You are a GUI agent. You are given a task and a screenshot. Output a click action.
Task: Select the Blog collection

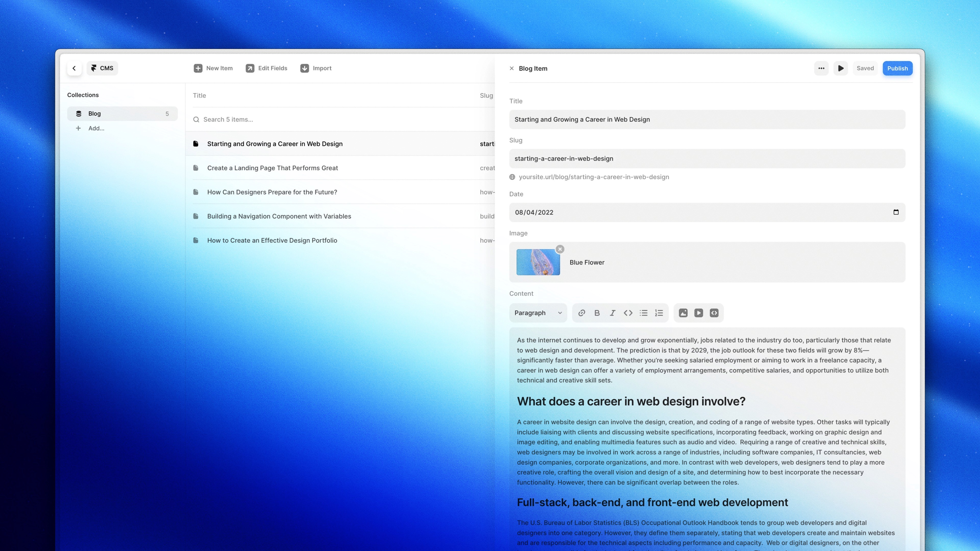pyautogui.click(x=122, y=114)
